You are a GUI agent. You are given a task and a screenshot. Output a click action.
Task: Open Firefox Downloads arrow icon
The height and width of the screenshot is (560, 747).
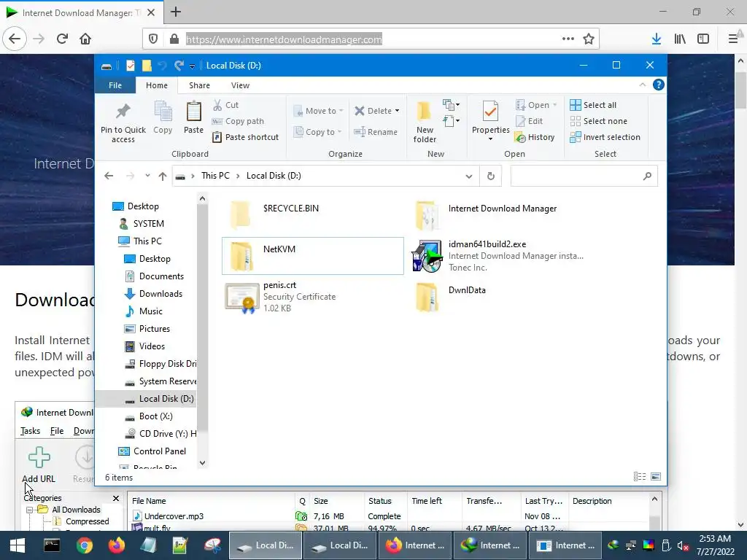(657, 39)
